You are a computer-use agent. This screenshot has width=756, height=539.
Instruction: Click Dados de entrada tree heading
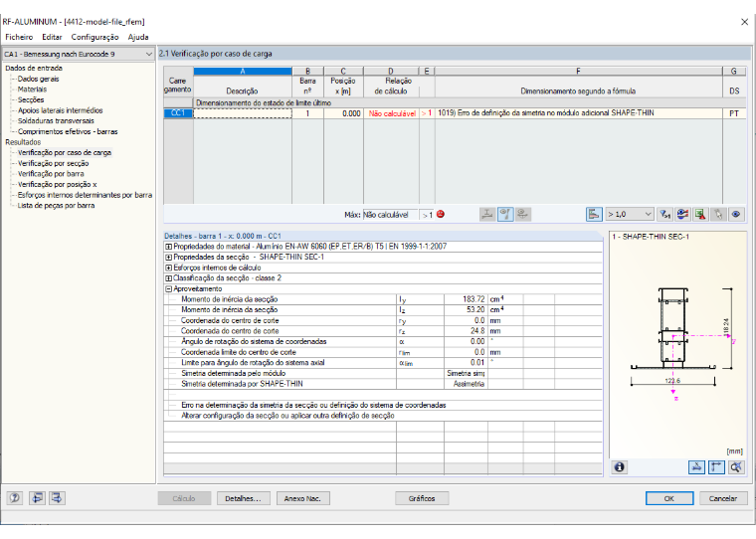point(34,68)
